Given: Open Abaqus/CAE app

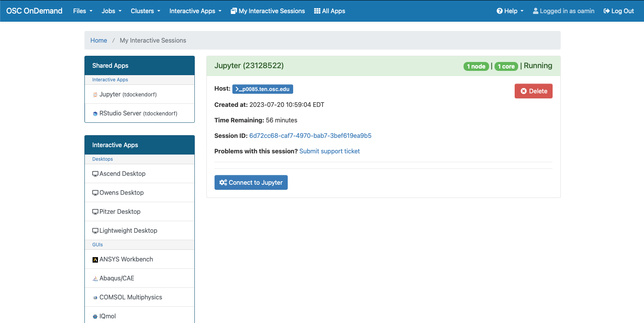Looking at the screenshot, I should pyautogui.click(x=139, y=278).
